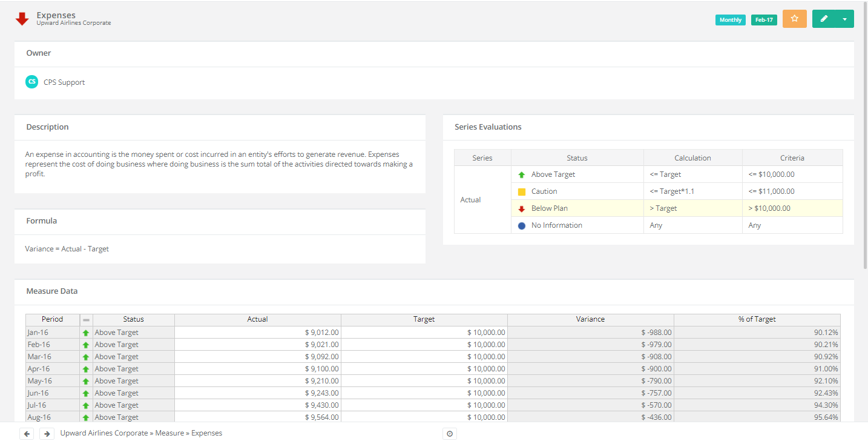The height and width of the screenshot is (444, 868).
Task: Click the CPS Support owner avatar
Action: [31, 81]
